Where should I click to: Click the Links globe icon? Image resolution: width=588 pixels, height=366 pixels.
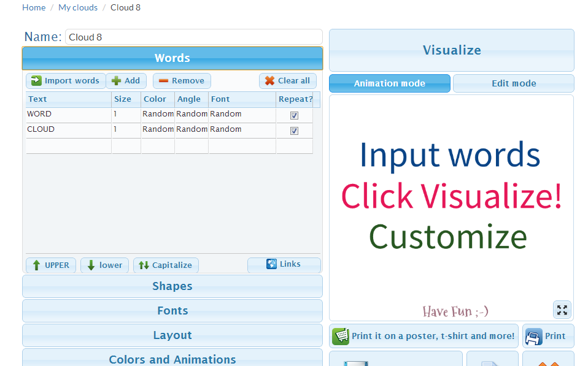click(271, 264)
